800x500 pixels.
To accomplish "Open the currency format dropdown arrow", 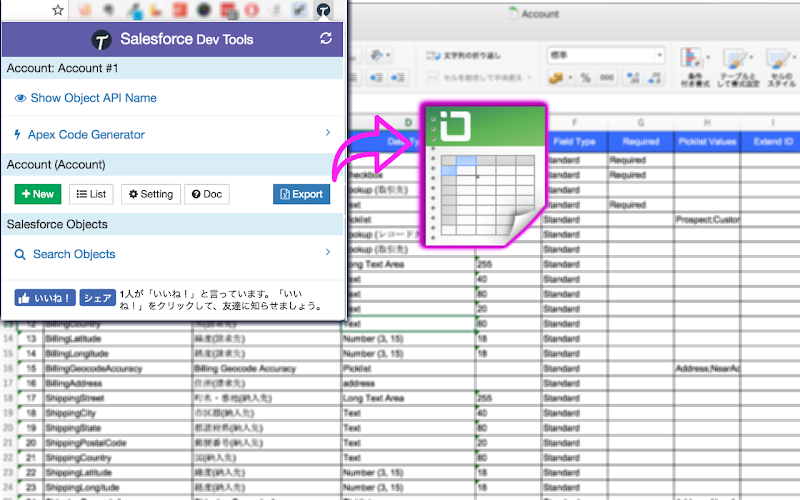I will point(570,78).
